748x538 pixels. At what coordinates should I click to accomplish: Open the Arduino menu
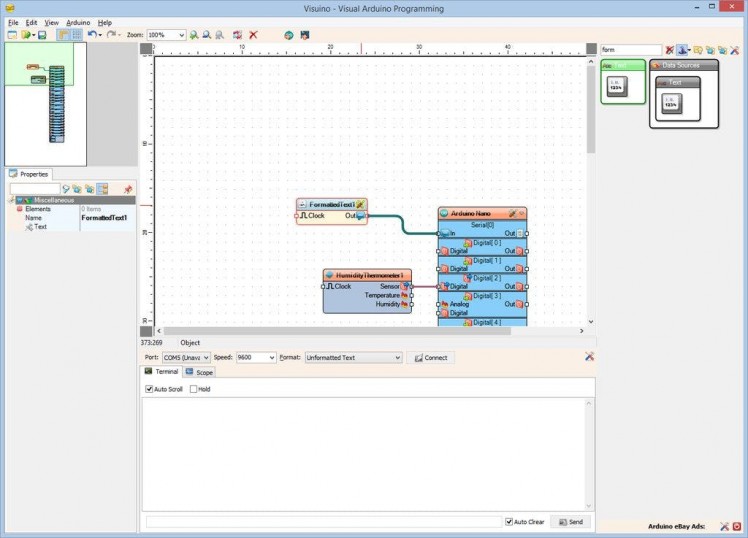[78, 22]
